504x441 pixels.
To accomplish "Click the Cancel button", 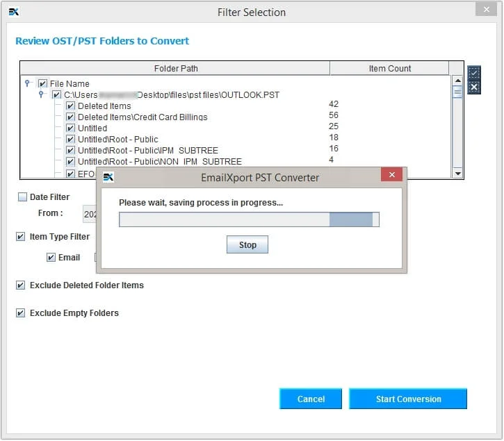I will (311, 399).
